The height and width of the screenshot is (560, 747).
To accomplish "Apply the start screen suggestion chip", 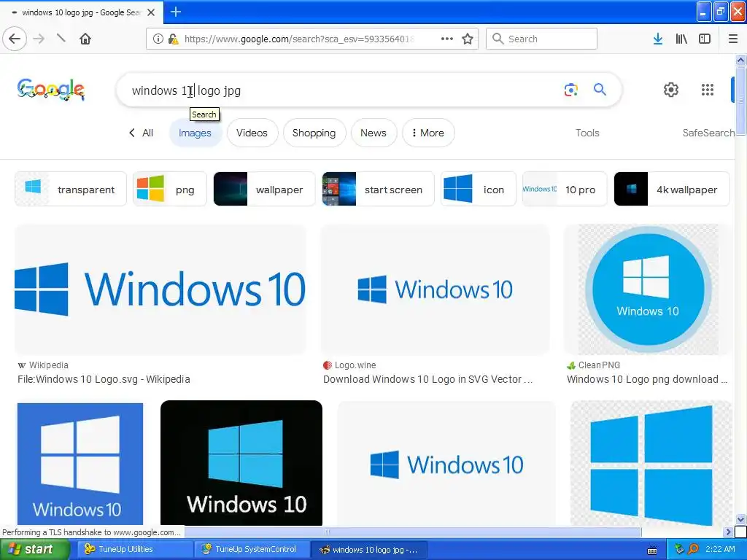I will point(379,189).
